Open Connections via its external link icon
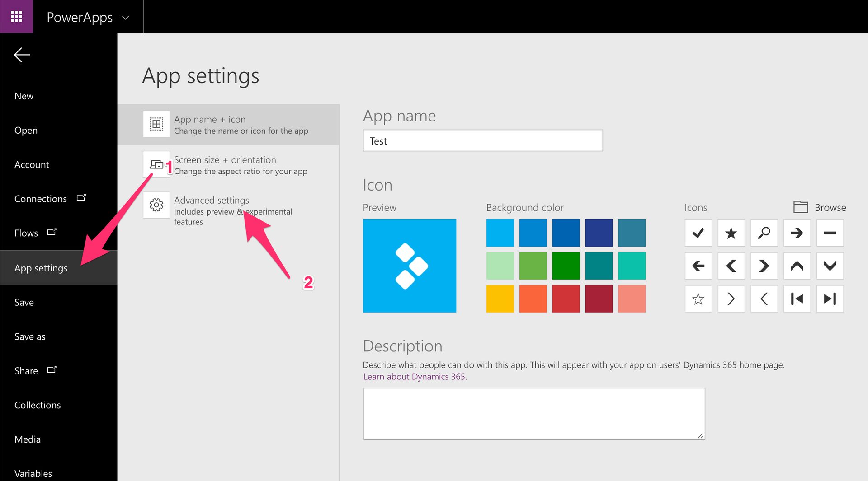Image resolution: width=868 pixels, height=481 pixels. pyautogui.click(x=81, y=197)
